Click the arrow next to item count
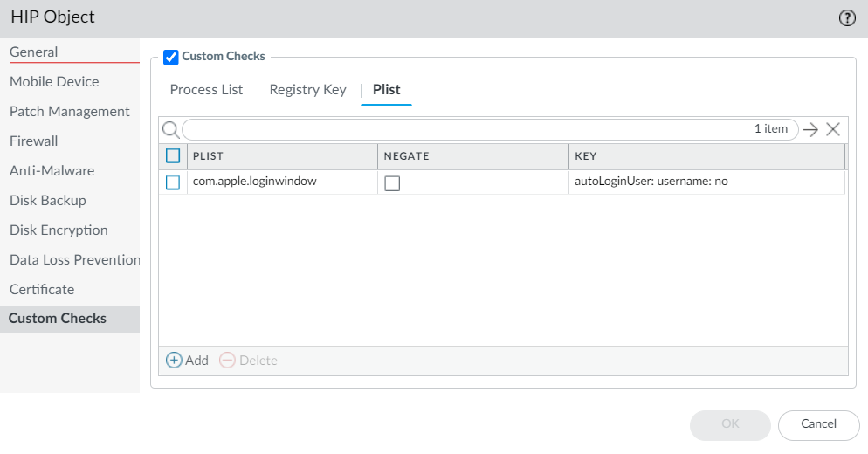The width and height of the screenshot is (868, 454). pyautogui.click(x=810, y=129)
